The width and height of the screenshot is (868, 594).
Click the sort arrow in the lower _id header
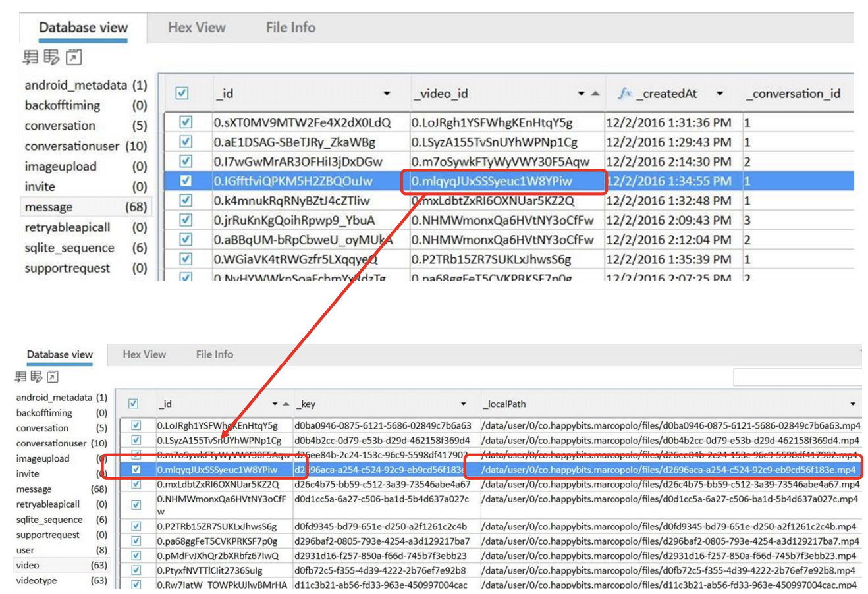coord(286,404)
